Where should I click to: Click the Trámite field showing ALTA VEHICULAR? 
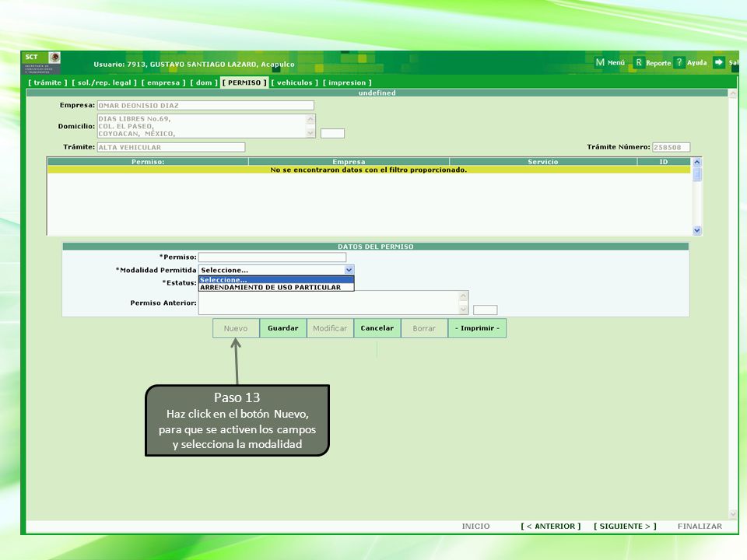(x=171, y=147)
